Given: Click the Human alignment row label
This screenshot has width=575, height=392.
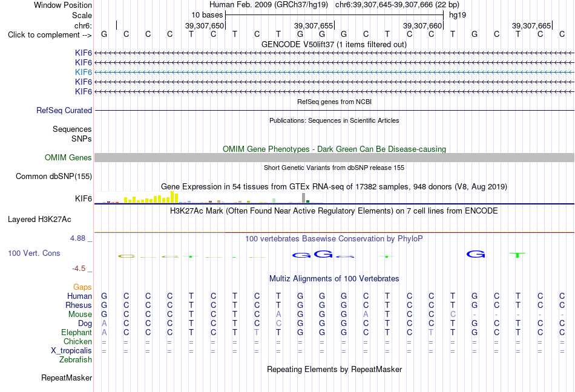Looking at the screenshot, I should (79, 296).
